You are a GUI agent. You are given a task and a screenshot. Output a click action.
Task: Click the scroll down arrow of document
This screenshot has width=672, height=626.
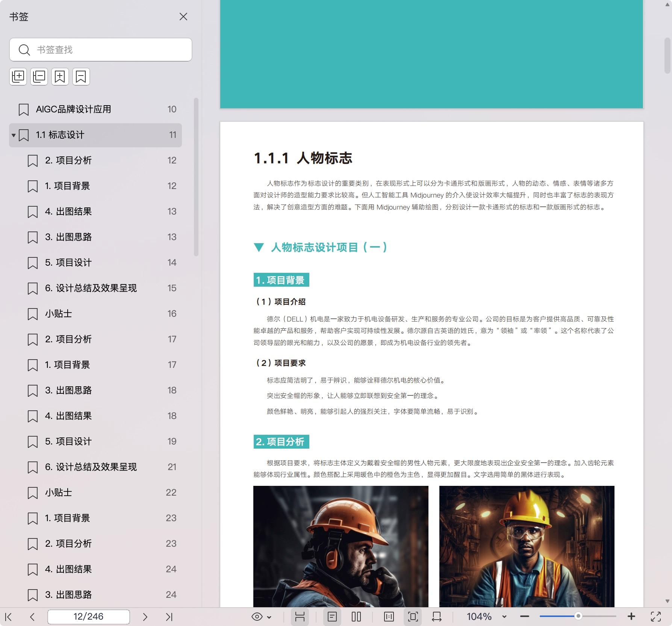point(667,601)
